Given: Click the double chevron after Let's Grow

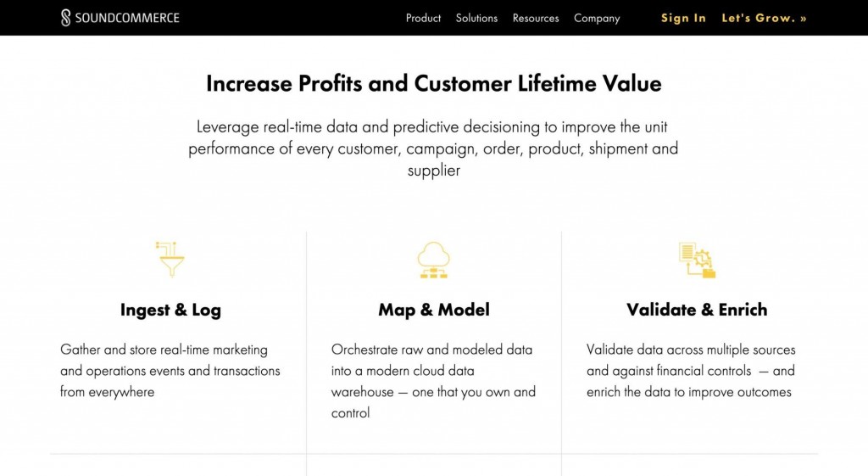Looking at the screenshot, I should pyautogui.click(x=803, y=18).
